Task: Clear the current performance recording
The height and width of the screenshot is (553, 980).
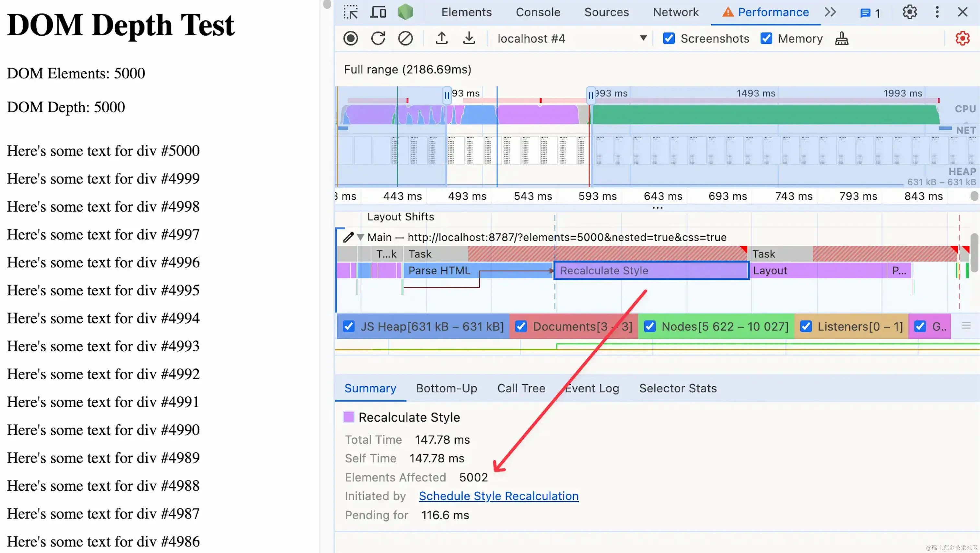Action: click(x=405, y=39)
